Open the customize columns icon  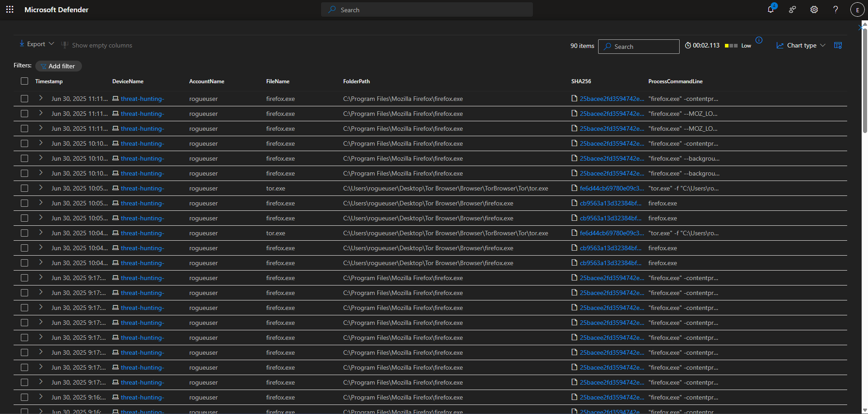click(x=838, y=46)
